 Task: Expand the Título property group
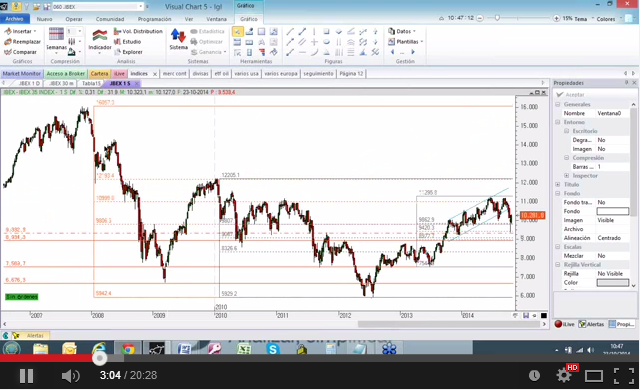558,184
